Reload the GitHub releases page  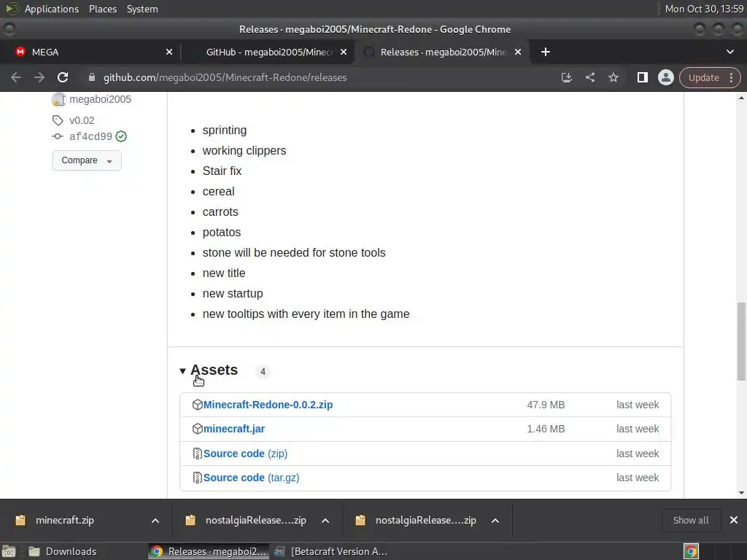tap(63, 77)
